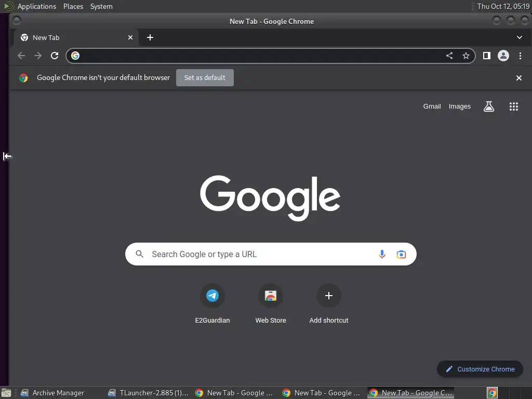
Task: Click the clock showing Thu Oct 12
Action: click(503, 6)
